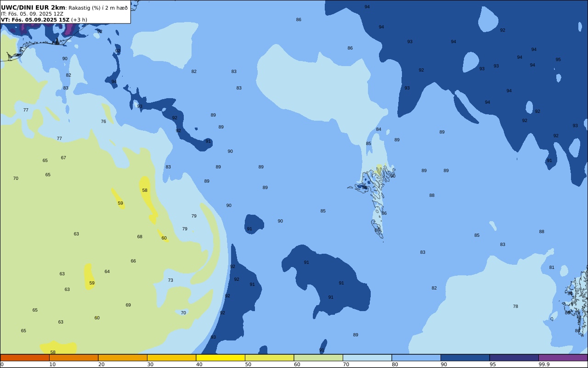
Task: Click the '78' humidity value on map
Action: click(515, 307)
